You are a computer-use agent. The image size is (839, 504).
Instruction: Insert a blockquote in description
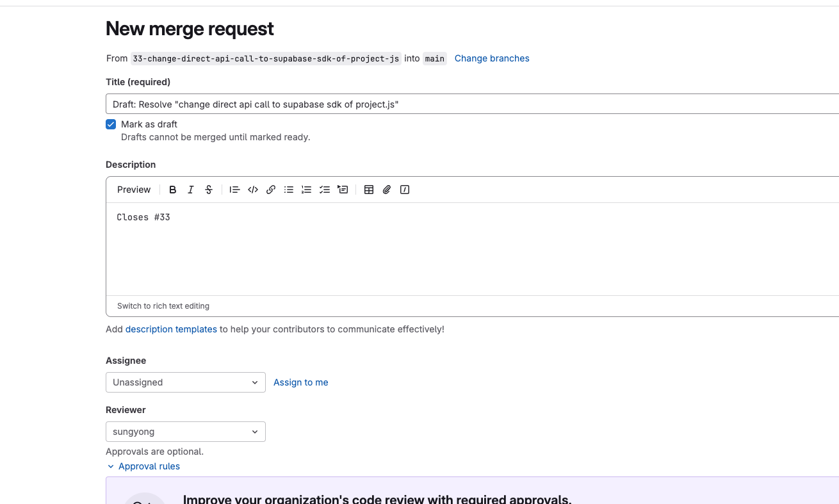[x=235, y=190]
